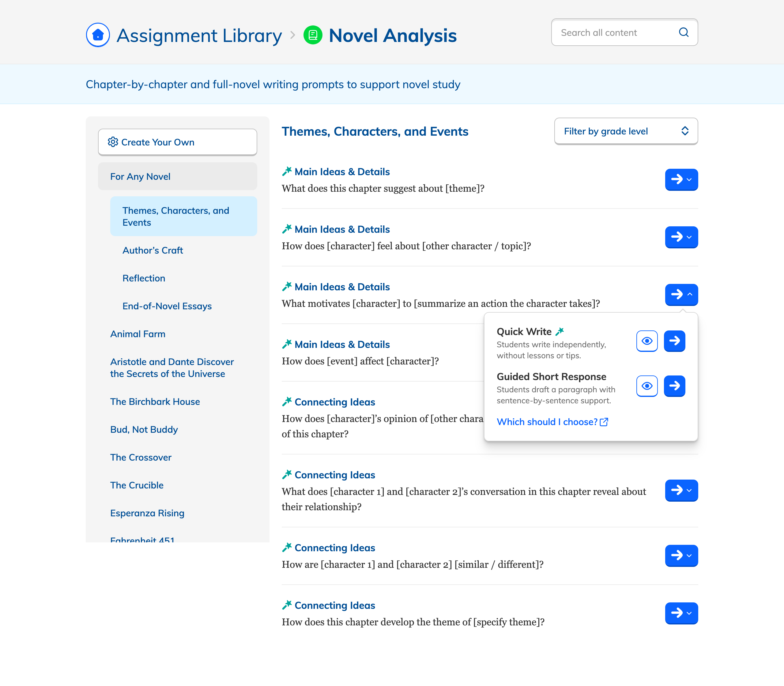
Task: Click the green Novel Analysis book icon
Action: (x=313, y=35)
